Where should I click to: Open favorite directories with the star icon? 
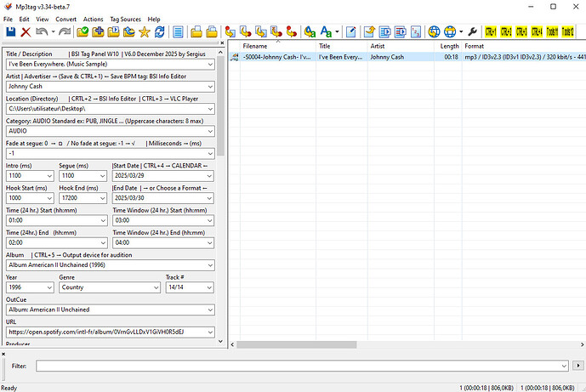point(145,32)
